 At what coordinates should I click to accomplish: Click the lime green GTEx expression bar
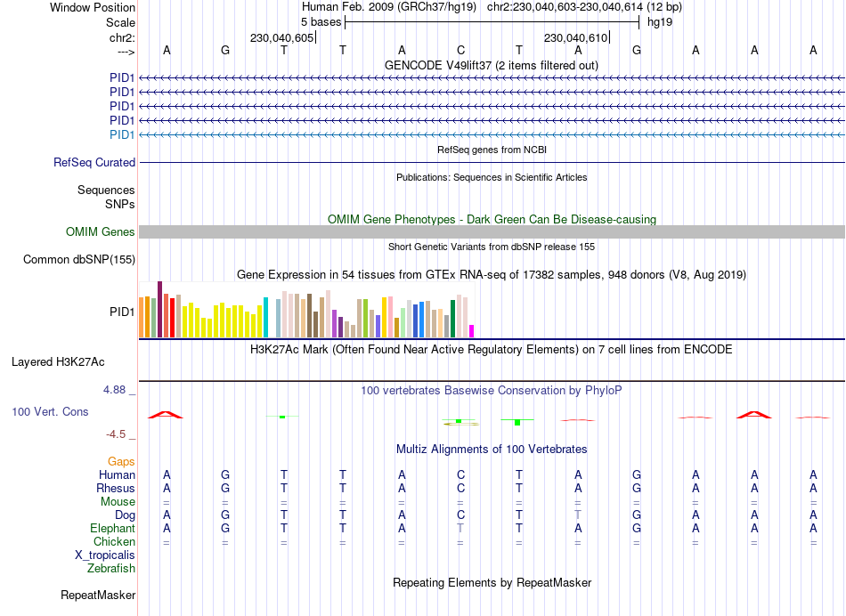(x=365, y=319)
